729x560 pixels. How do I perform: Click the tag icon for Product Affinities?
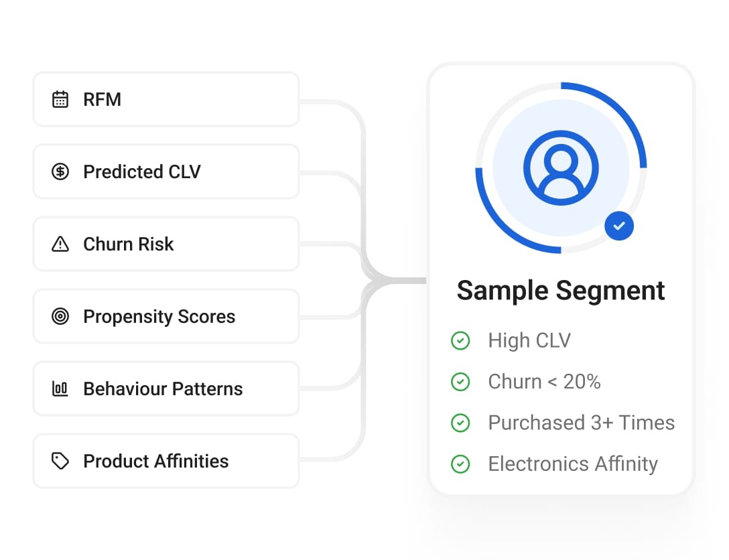[x=60, y=461]
